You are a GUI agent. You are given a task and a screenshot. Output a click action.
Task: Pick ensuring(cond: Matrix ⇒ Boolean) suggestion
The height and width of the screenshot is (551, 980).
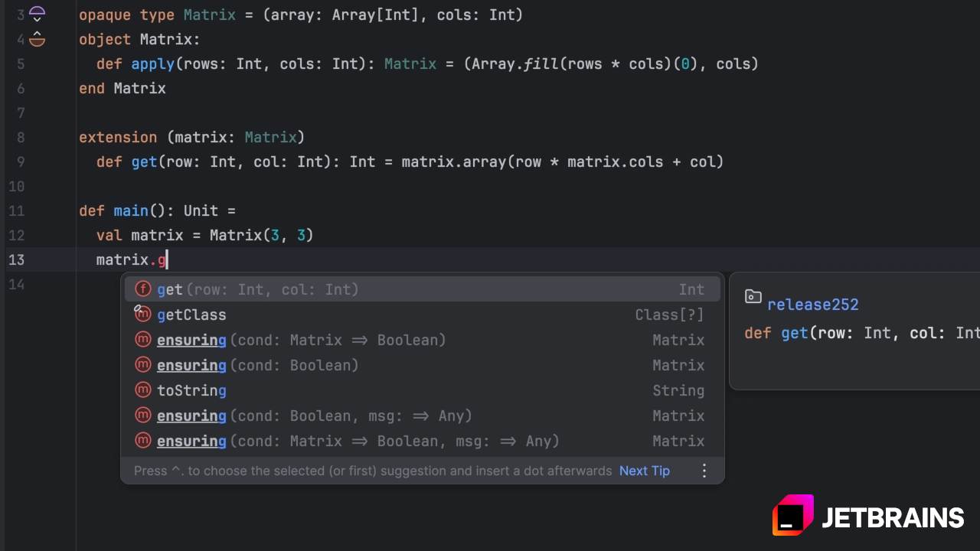pos(423,340)
